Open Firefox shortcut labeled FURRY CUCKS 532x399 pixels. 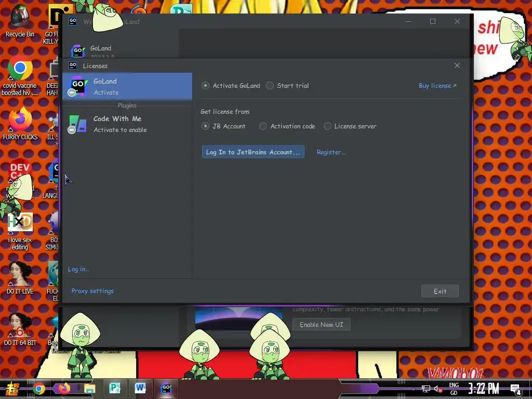(x=20, y=124)
